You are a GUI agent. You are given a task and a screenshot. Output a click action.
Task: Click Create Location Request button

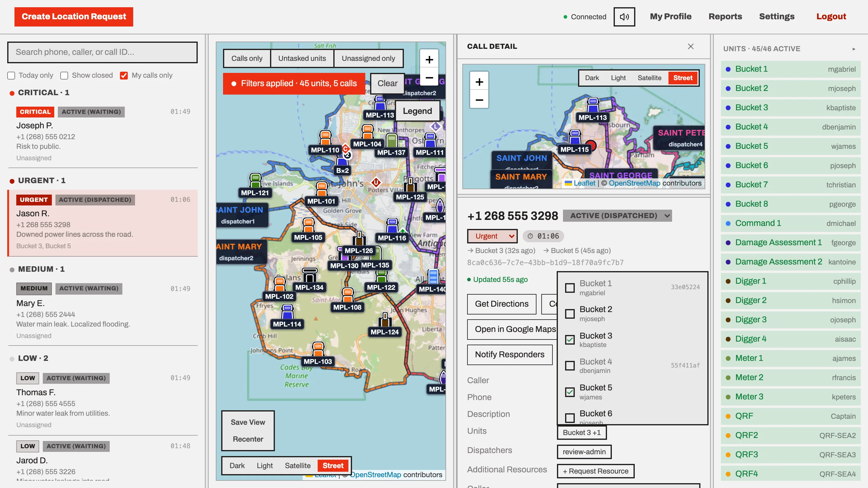point(74,17)
